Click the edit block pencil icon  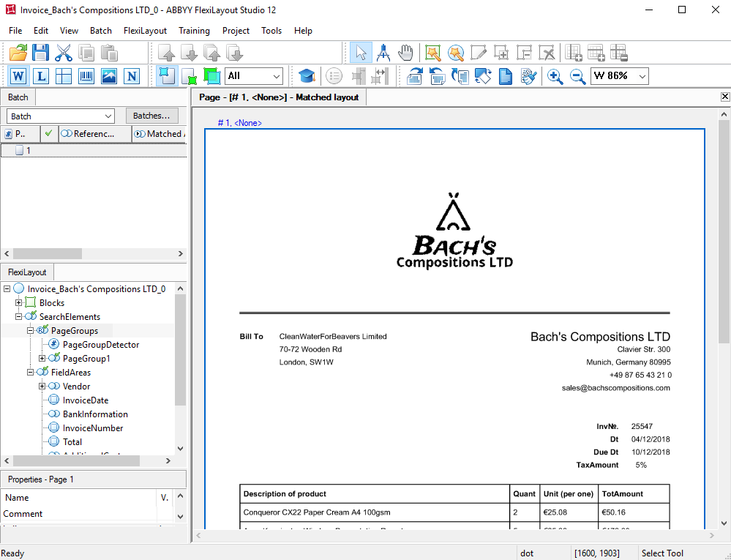pos(479,53)
